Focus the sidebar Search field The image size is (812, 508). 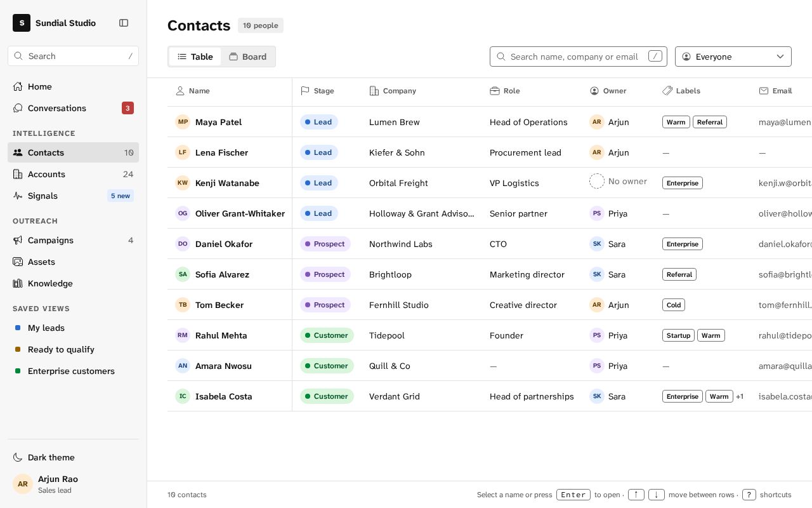click(x=73, y=56)
